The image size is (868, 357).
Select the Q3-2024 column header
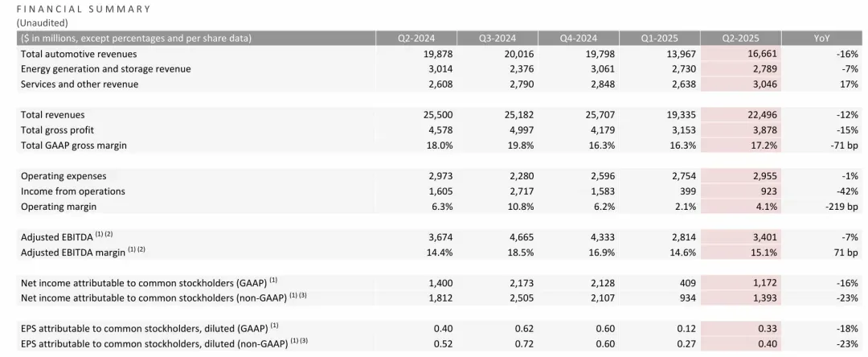pyautogui.click(x=497, y=38)
